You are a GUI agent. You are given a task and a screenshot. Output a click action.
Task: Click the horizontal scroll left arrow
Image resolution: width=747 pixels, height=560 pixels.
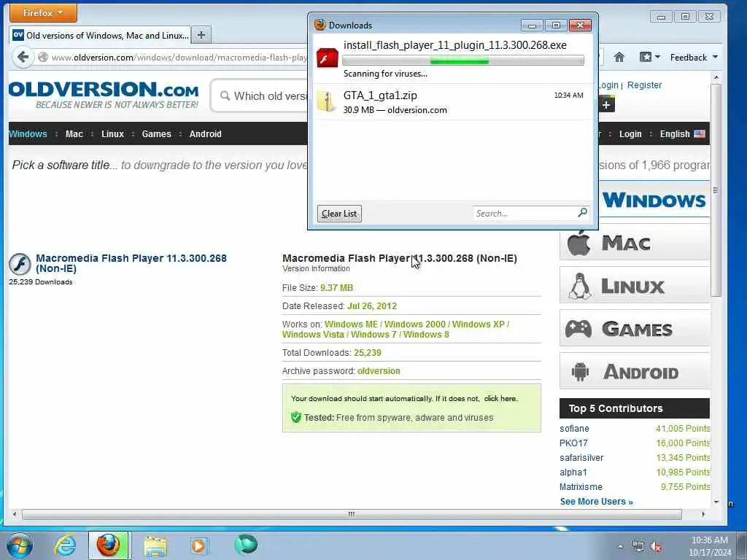click(15, 514)
